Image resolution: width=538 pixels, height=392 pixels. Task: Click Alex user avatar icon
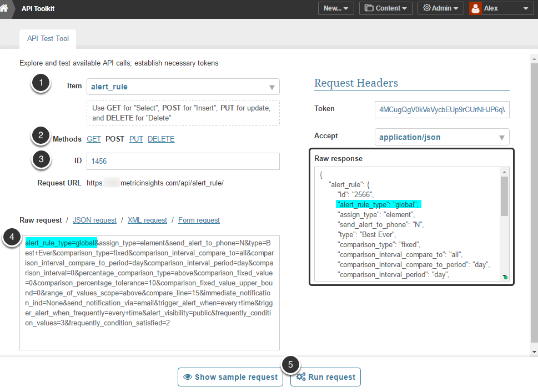coord(475,8)
